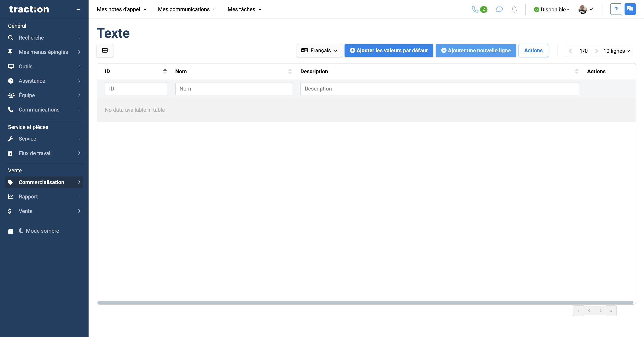Click the Description filter input field
644x337 pixels.
point(439,88)
